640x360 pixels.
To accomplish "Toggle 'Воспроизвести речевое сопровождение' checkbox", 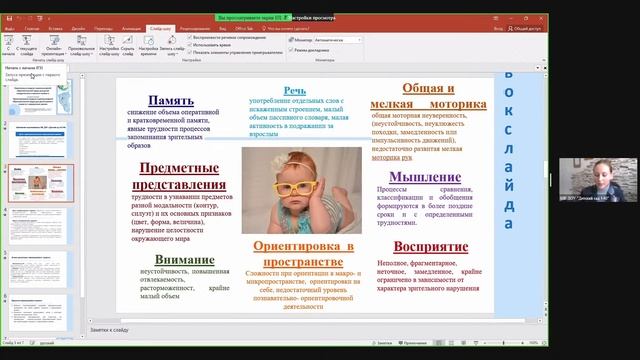I will coord(190,37).
